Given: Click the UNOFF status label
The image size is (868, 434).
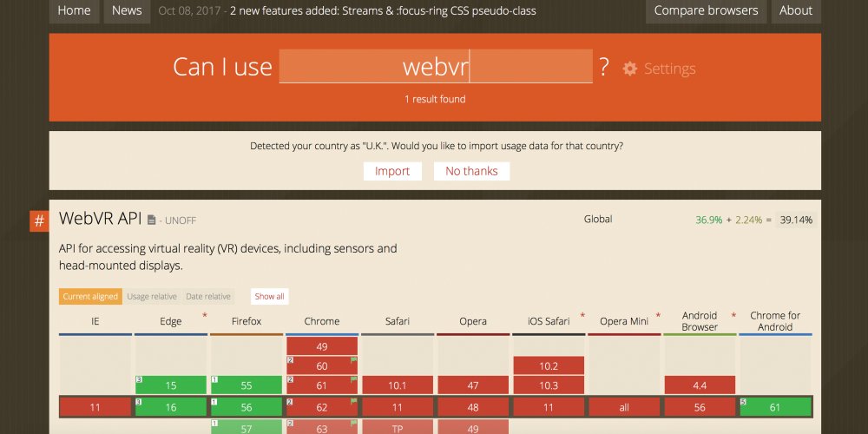Looking at the screenshot, I should (181, 220).
